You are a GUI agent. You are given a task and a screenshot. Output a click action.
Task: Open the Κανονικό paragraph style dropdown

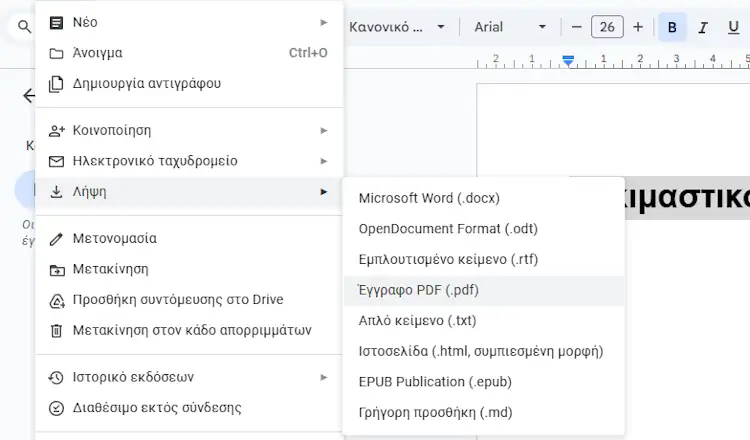tap(397, 27)
